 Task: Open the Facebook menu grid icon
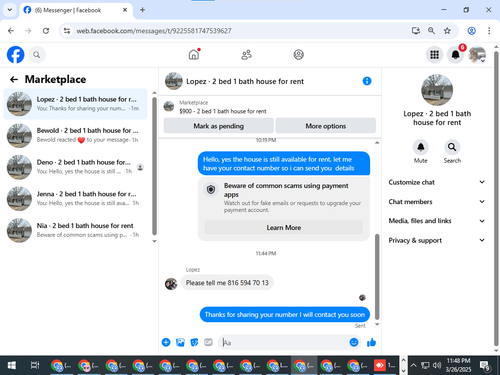tap(434, 55)
